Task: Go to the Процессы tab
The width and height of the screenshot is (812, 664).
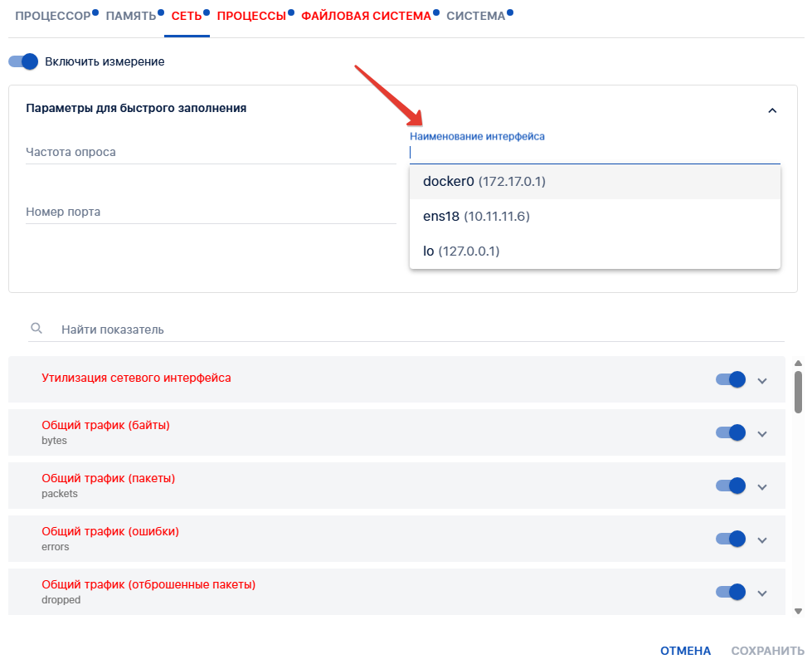Action: (x=251, y=16)
